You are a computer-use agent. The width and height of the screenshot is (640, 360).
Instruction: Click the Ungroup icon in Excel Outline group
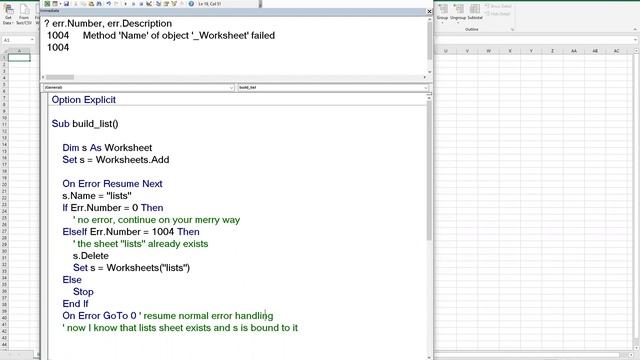click(458, 9)
